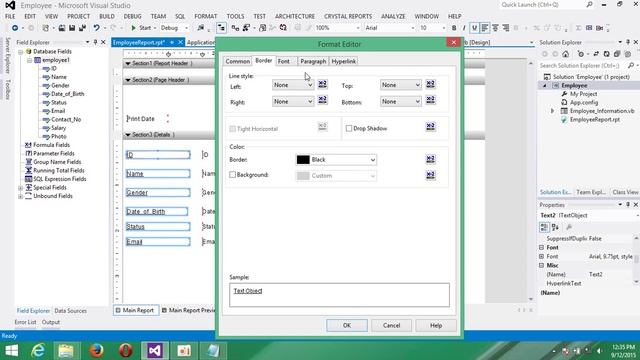Collapse Section3 (Details) in report designer
The image size is (640, 360).
pos(128,135)
